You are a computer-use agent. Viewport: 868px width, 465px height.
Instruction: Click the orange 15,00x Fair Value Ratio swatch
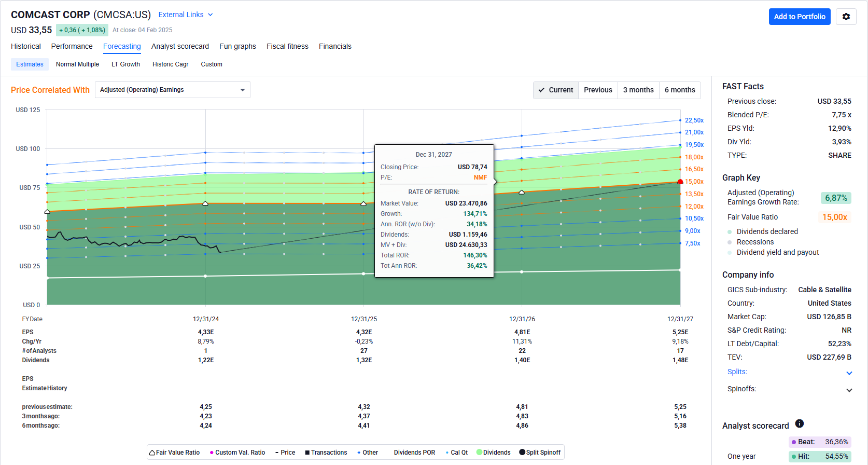point(834,217)
